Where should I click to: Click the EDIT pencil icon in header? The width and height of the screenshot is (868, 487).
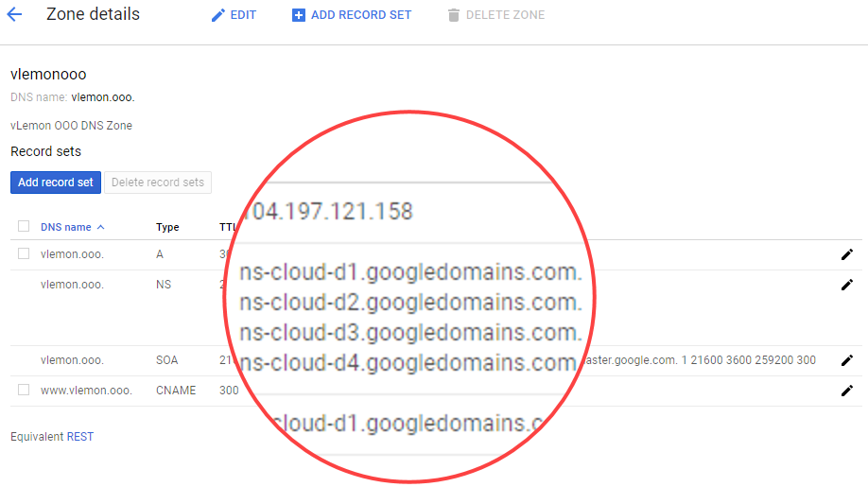(218, 15)
